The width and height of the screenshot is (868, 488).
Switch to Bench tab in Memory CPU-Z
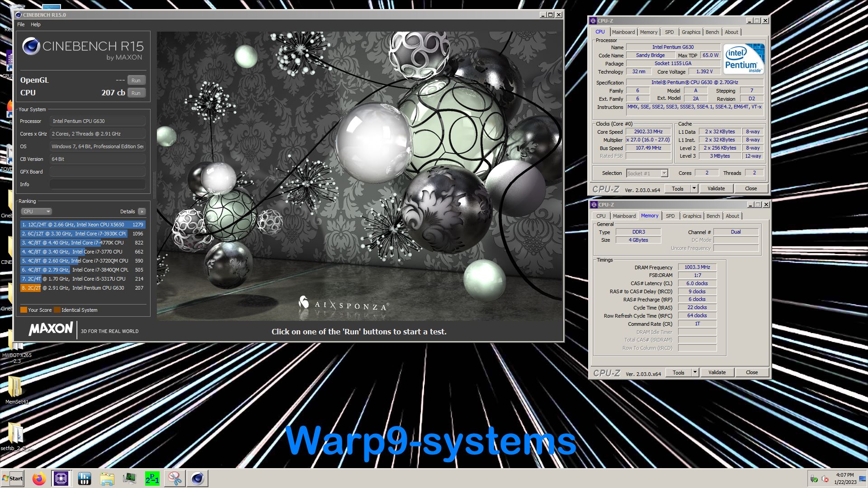coord(713,216)
